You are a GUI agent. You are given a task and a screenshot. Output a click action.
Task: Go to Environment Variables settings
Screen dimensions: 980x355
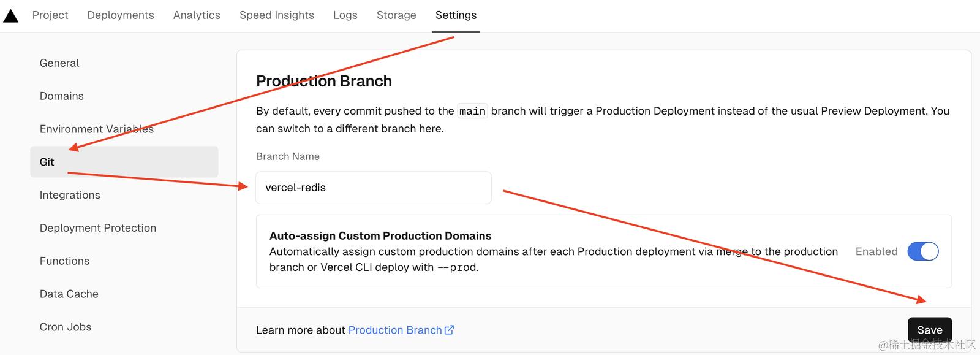click(x=97, y=129)
